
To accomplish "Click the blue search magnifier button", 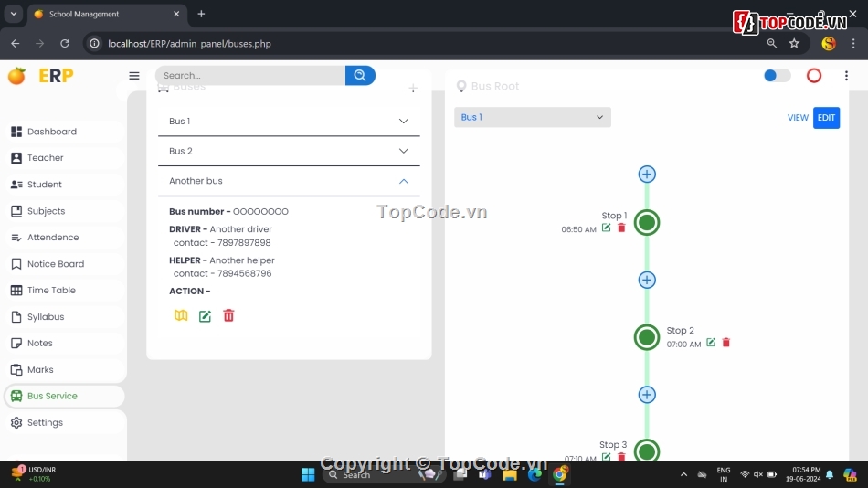I will [x=360, y=75].
